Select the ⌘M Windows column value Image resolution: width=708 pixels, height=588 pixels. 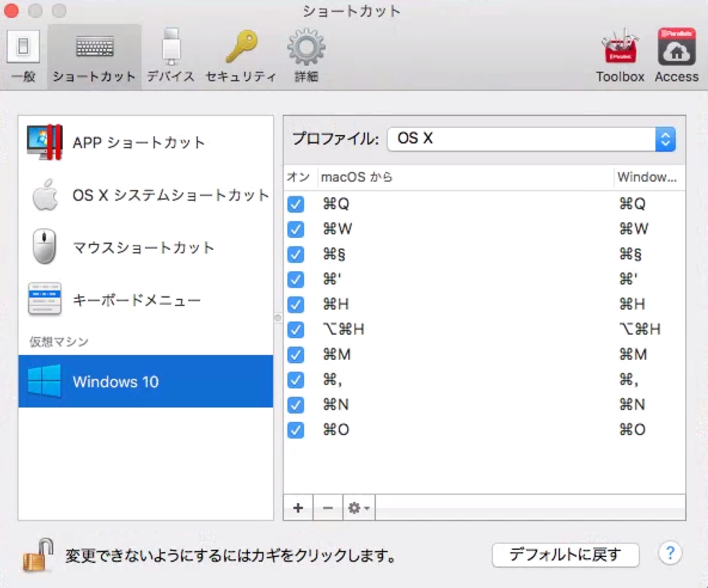click(x=633, y=354)
